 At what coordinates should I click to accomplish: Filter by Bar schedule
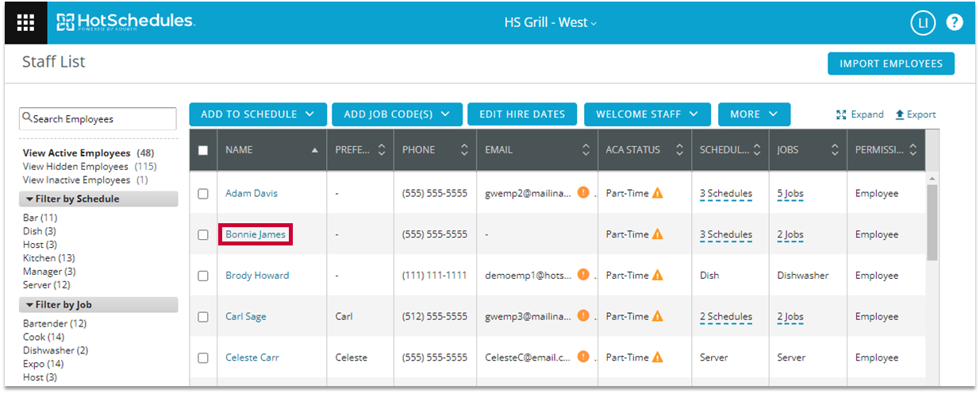(40, 218)
